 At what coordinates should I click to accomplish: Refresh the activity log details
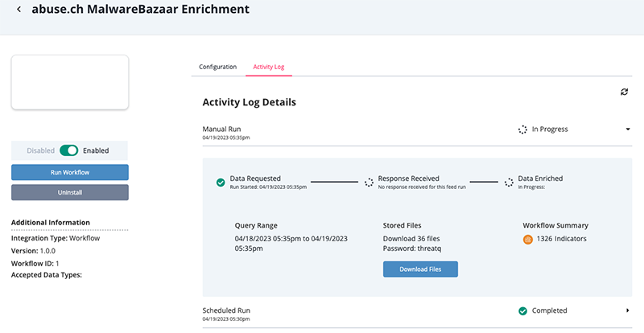pos(624,92)
